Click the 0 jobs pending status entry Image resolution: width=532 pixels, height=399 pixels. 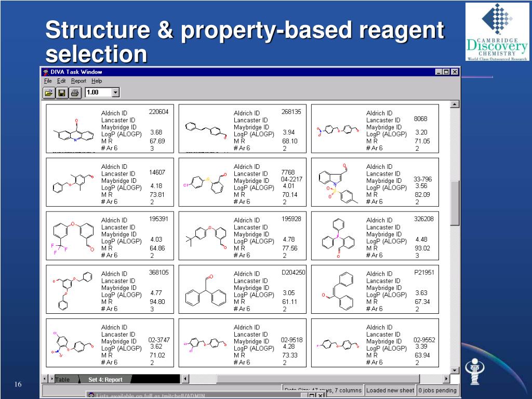click(x=437, y=390)
